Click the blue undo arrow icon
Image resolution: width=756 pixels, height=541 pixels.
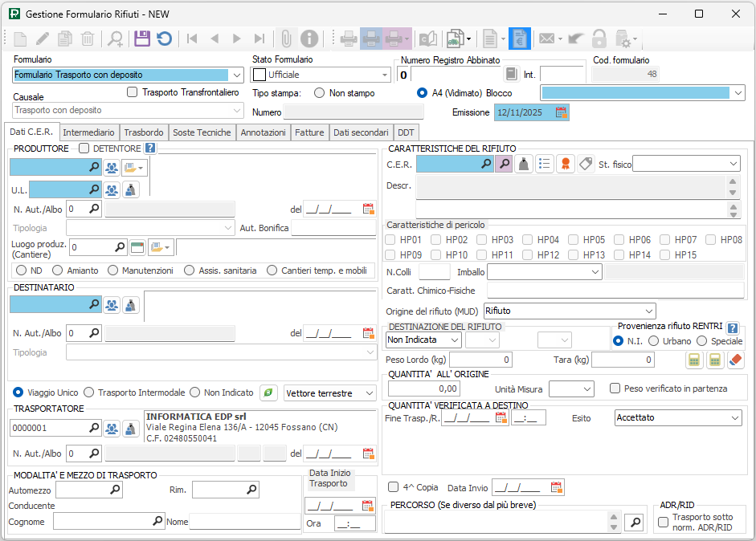pos(164,39)
